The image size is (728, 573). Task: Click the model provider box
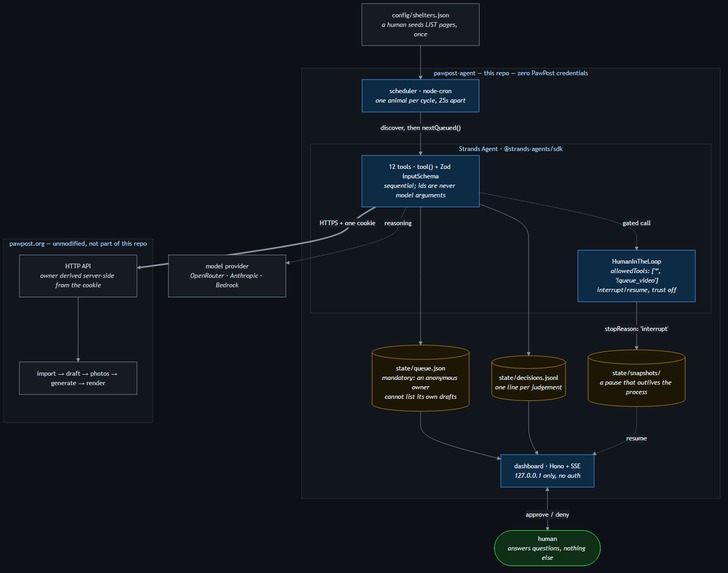(227, 276)
